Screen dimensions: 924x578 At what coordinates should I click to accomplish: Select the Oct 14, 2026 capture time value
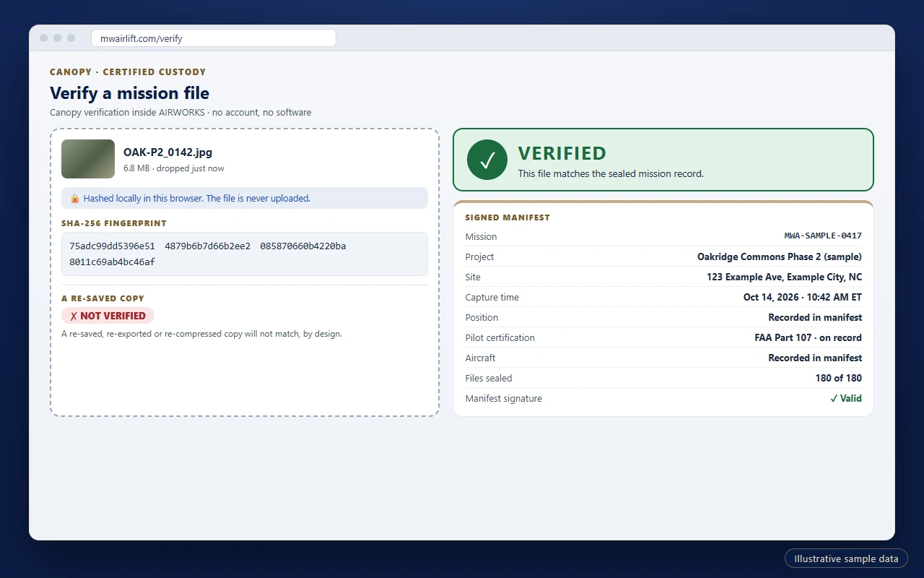(x=803, y=297)
